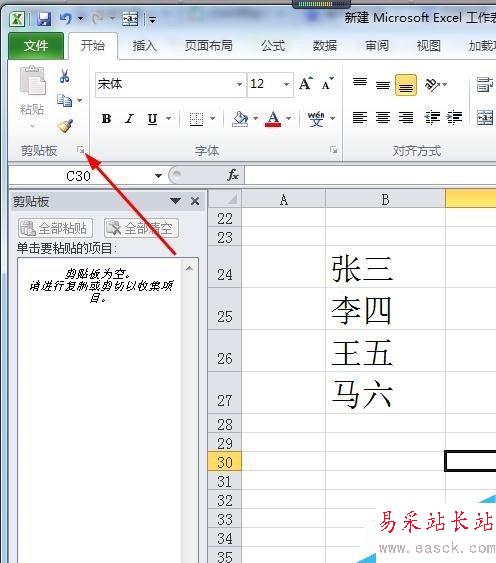Toggle Bold formatting
The width and height of the screenshot is (496, 563).
click(x=106, y=118)
